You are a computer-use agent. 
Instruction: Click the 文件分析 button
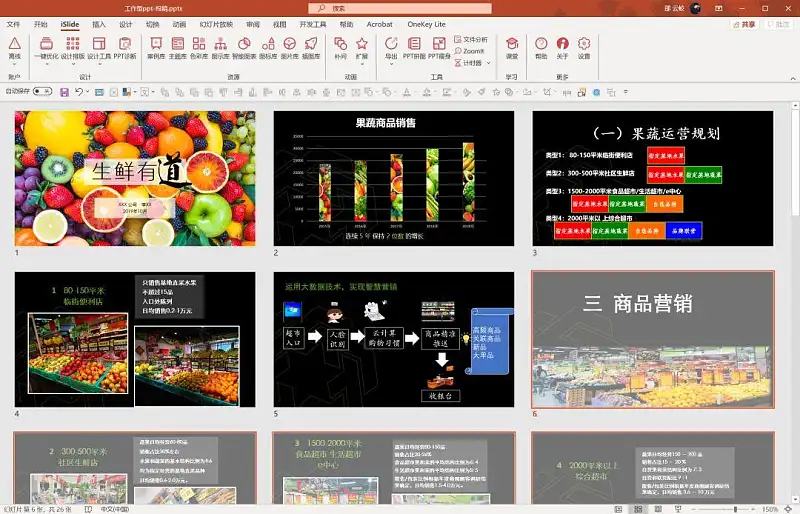pos(470,39)
